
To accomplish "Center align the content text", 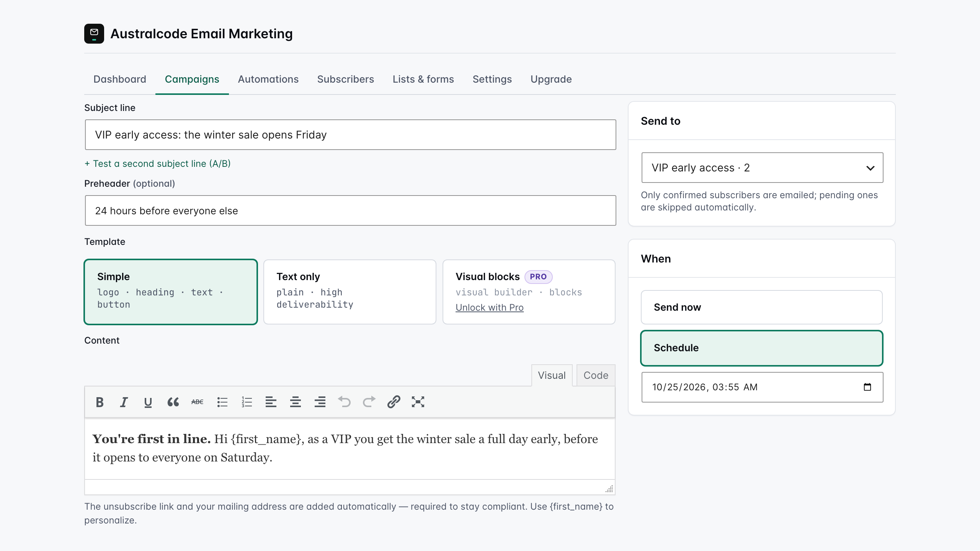I will tap(296, 402).
